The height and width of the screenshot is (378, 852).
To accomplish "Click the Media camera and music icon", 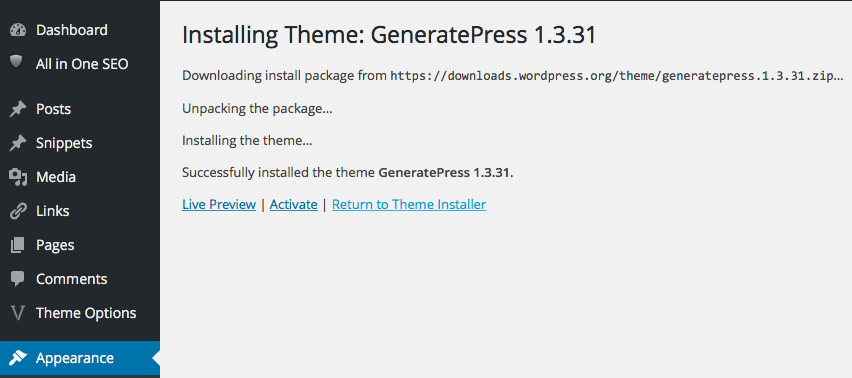I will pyautogui.click(x=18, y=177).
